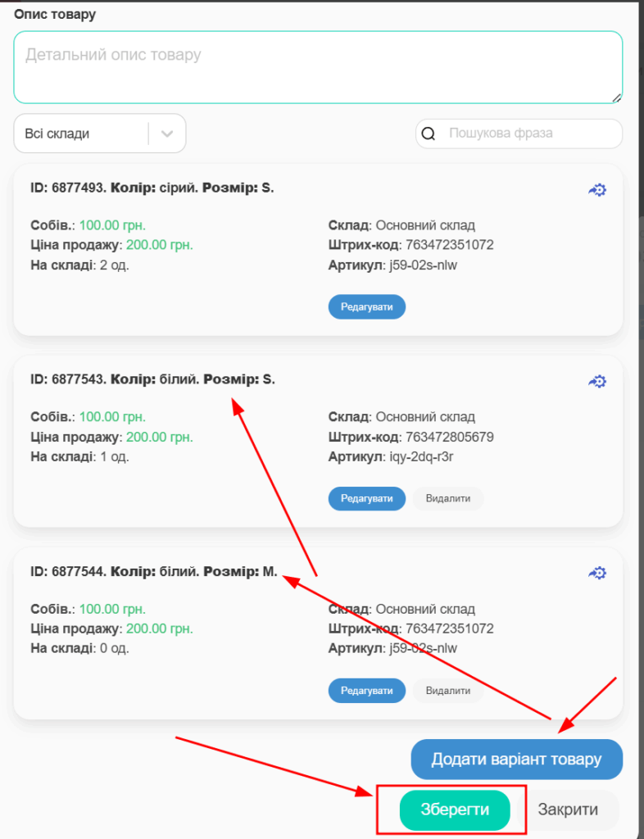Screen dimensions: 644x839
Task: Expand the warehouse dropdown chevron arrow
Action: coord(167,134)
